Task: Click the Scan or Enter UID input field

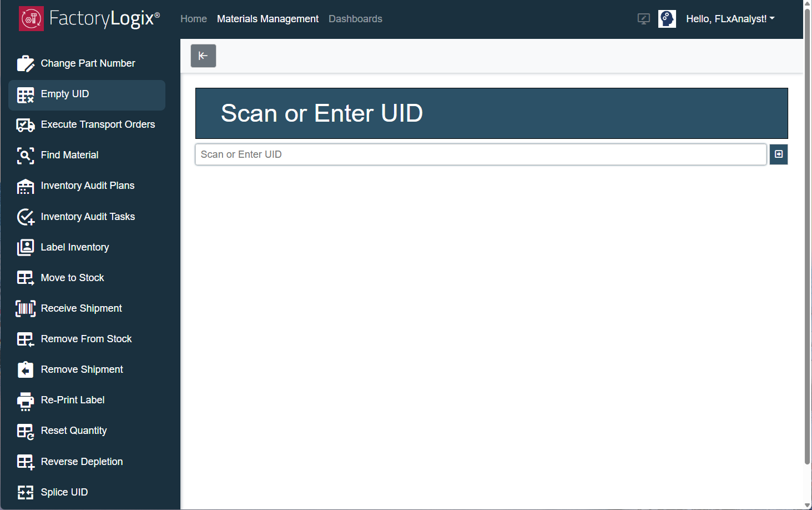Action: click(x=480, y=154)
